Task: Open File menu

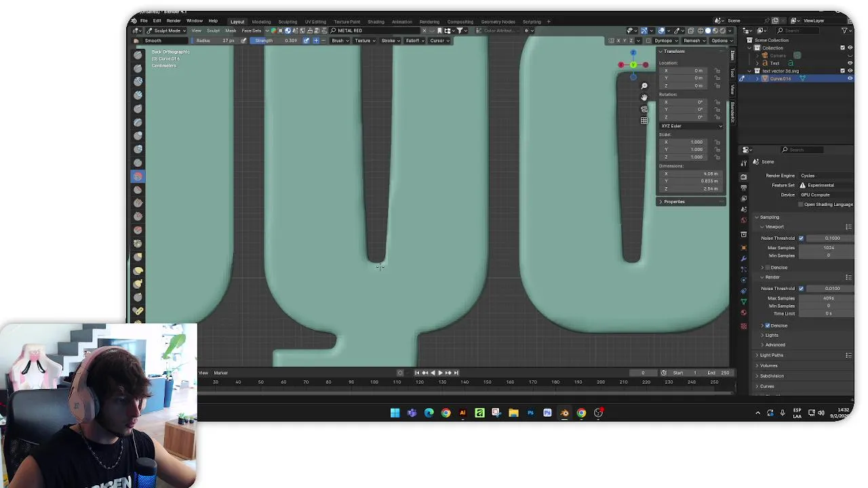Action: [x=144, y=21]
